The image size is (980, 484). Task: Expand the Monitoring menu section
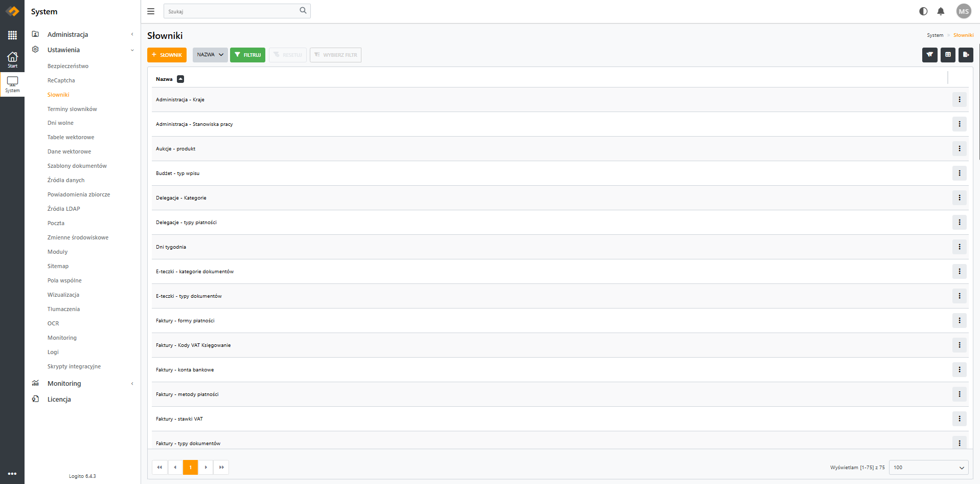click(x=83, y=383)
